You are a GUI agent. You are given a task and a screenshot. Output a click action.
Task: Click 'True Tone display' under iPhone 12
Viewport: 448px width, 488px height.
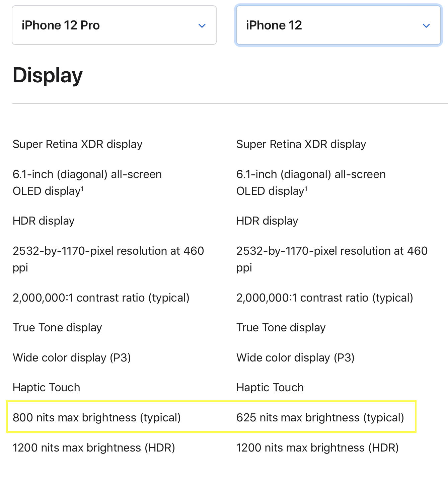pyautogui.click(x=281, y=328)
